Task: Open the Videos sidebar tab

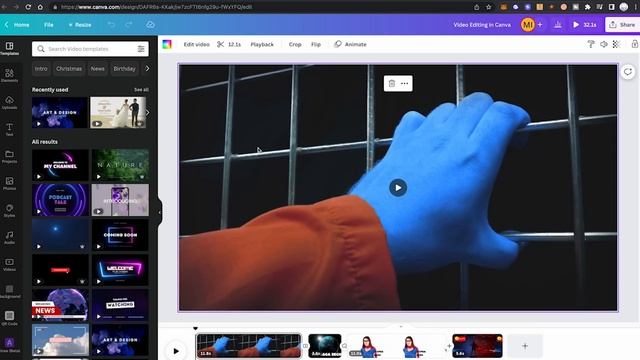Action: coord(9,264)
